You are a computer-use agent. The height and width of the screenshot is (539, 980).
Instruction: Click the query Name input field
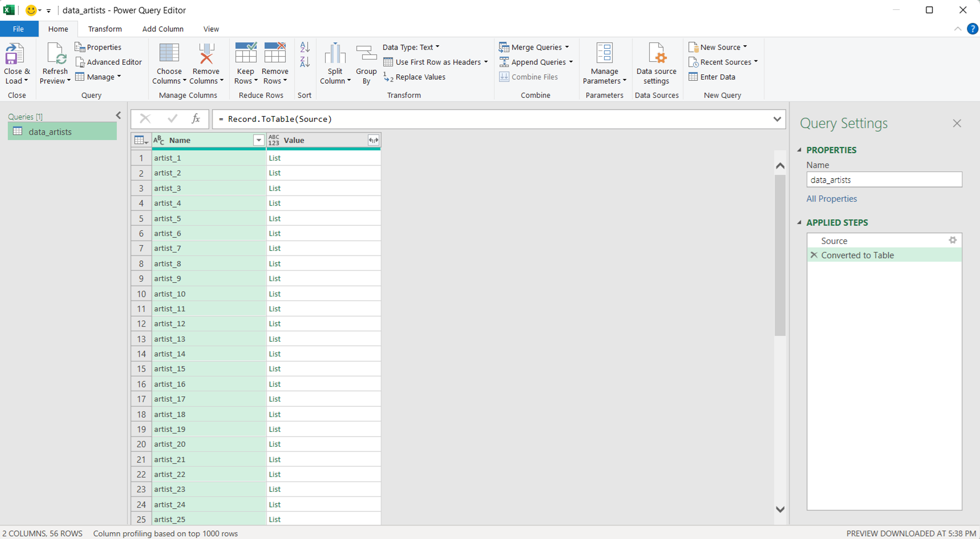[884, 180]
